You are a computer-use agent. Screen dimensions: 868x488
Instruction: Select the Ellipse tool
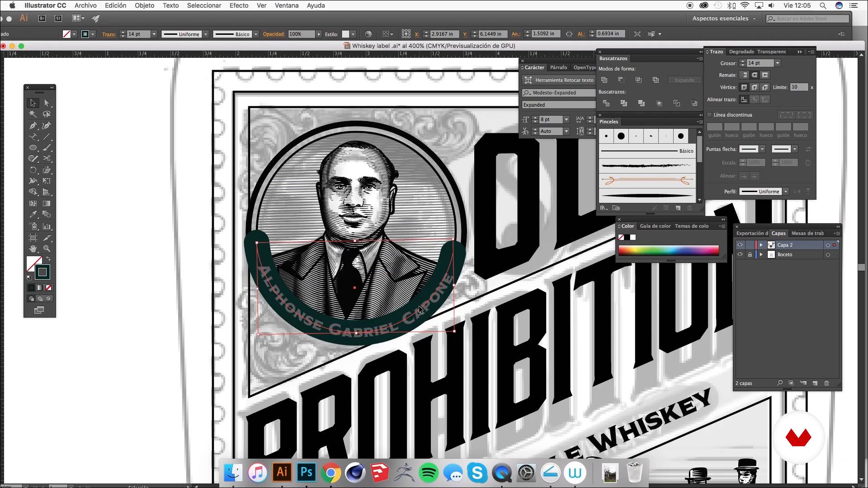(x=33, y=148)
